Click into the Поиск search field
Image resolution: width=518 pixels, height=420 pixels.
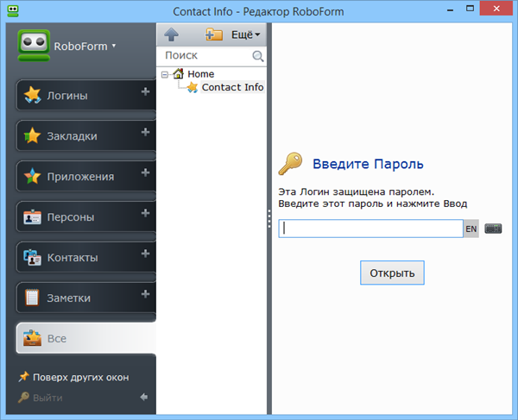point(206,55)
